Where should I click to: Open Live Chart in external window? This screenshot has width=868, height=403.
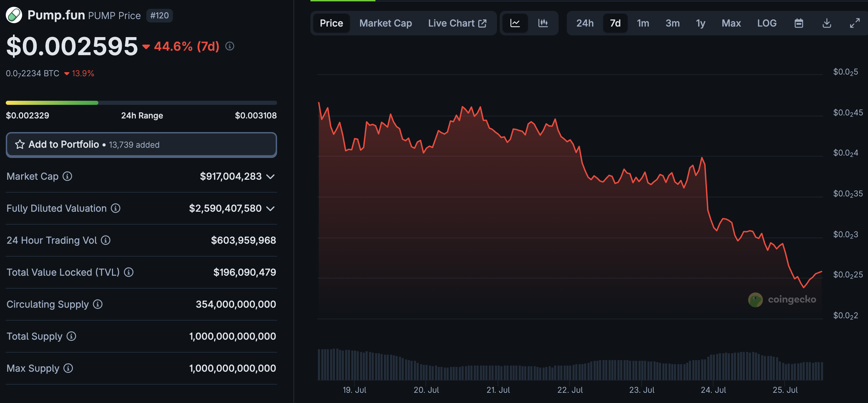coord(457,23)
